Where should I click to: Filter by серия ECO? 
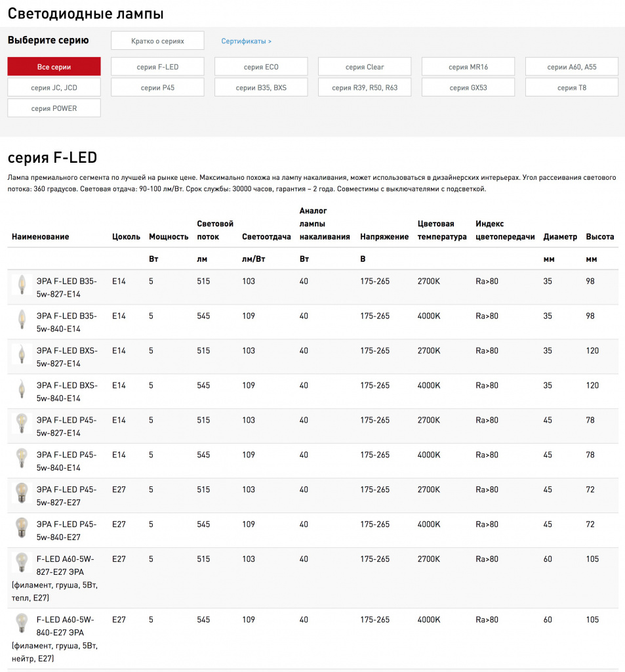tap(261, 66)
